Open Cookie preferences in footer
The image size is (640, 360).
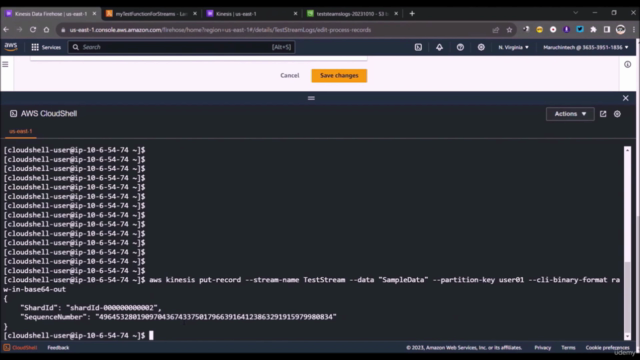pos(607,348)
